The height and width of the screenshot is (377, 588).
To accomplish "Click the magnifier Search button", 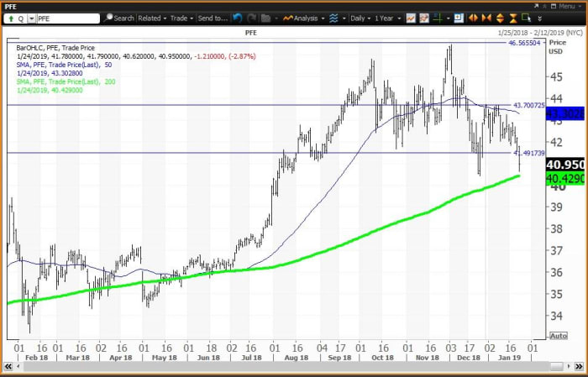I will point(118,18).
